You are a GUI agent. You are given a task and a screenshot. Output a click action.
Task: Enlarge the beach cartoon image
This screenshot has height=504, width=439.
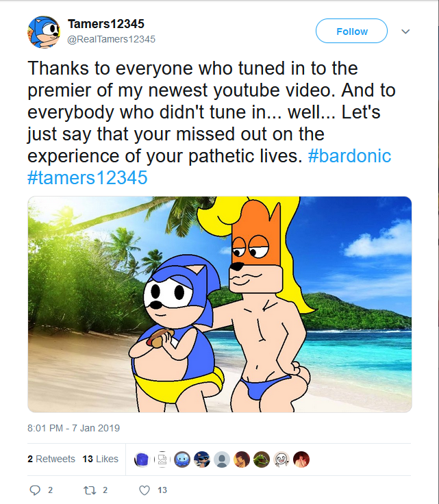(x=219, y=304)
